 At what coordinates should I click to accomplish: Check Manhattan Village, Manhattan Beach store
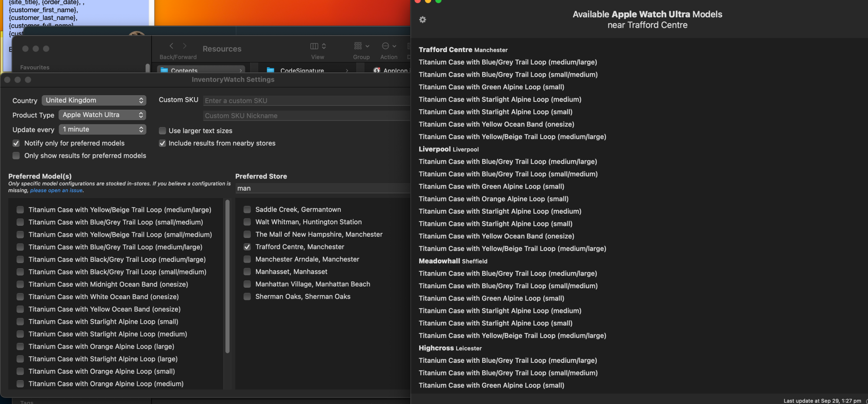pyautogui.click(x=247, y=284)
